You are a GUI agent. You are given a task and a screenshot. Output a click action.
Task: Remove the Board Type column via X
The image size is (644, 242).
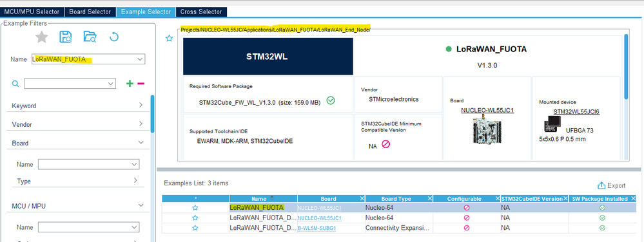tap(429, 198)
